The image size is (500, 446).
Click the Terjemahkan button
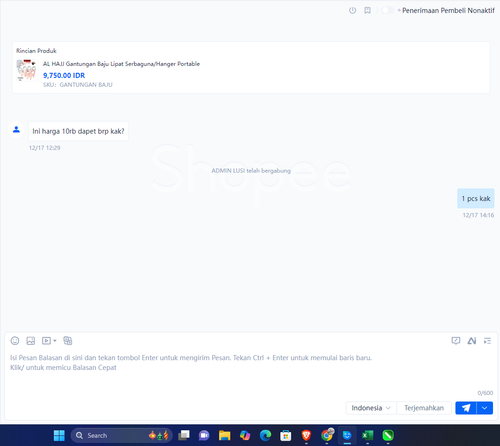[x=424, y=408]
